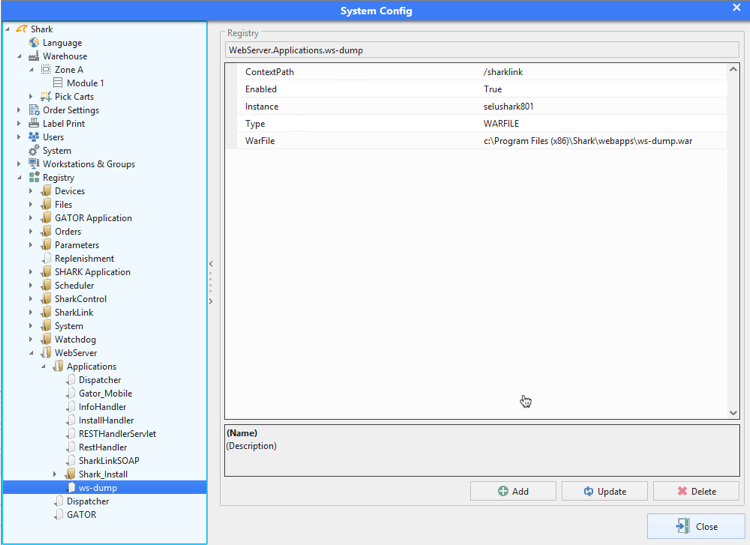750x545 pixels.
Task: Expand the Pick Carts node
Action: (31, 97)
